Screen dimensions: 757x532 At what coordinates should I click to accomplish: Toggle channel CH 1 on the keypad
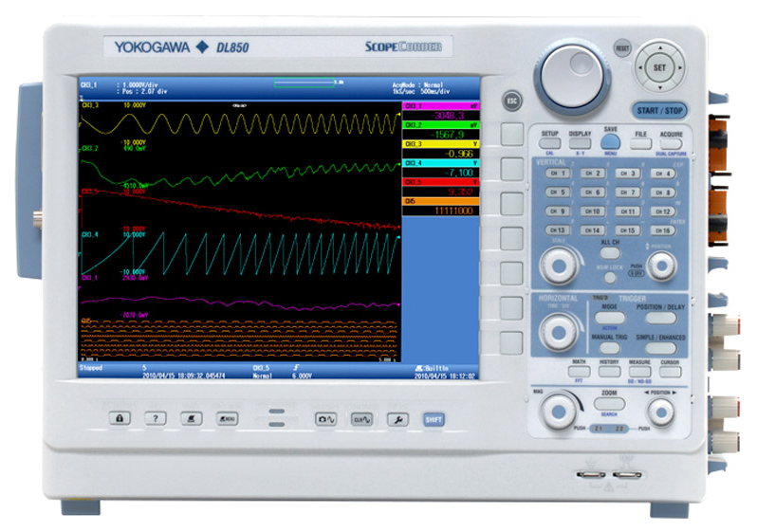tap(558, 174)
